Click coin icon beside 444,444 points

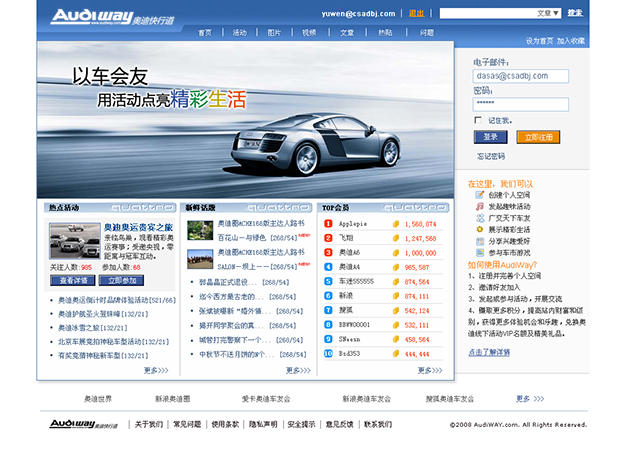pyautogui.click(x=395, y=354)
